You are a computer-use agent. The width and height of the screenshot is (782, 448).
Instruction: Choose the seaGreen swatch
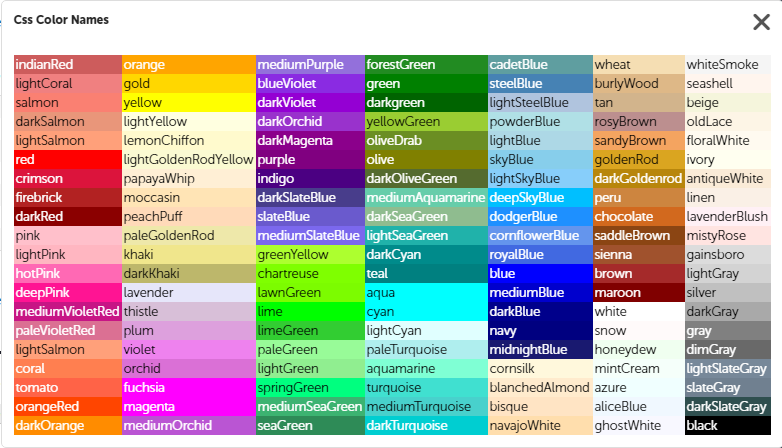click(x=311, y=425)
